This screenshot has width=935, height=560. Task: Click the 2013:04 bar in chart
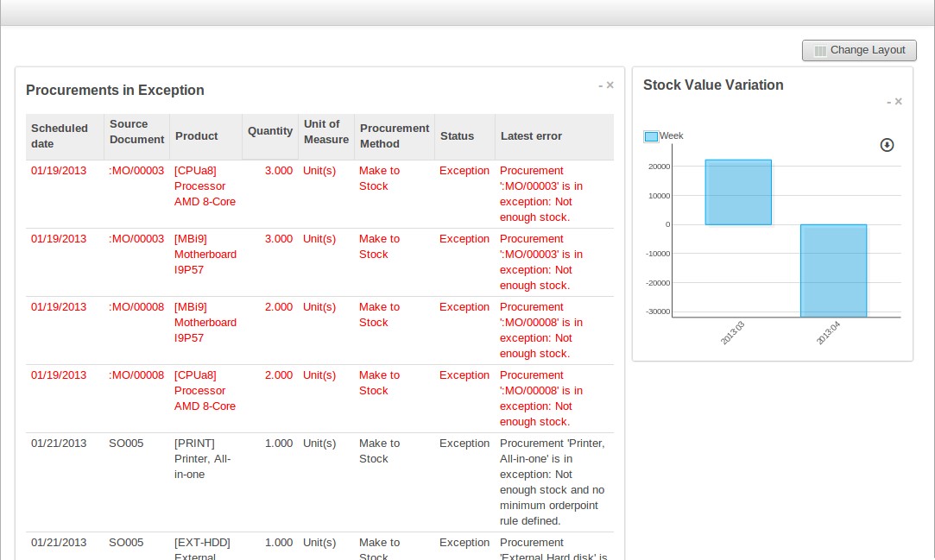pyautogui.click(x=834, y=270)
